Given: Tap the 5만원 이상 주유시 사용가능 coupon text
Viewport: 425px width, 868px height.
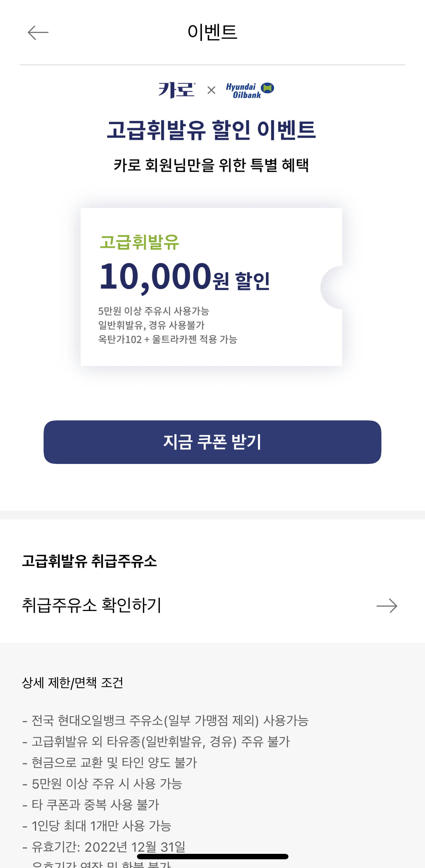Looking at the screenshot, I should coord(154,311).
